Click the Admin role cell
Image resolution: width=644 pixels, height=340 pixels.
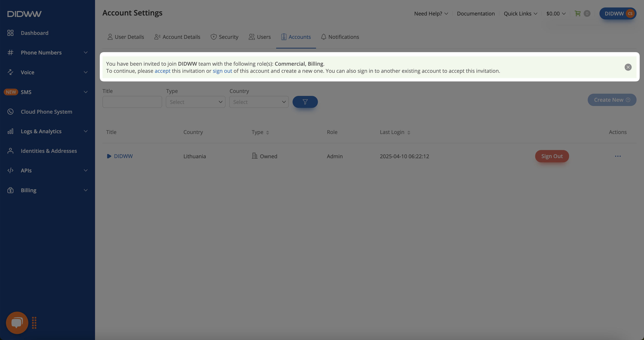[334, 156]
